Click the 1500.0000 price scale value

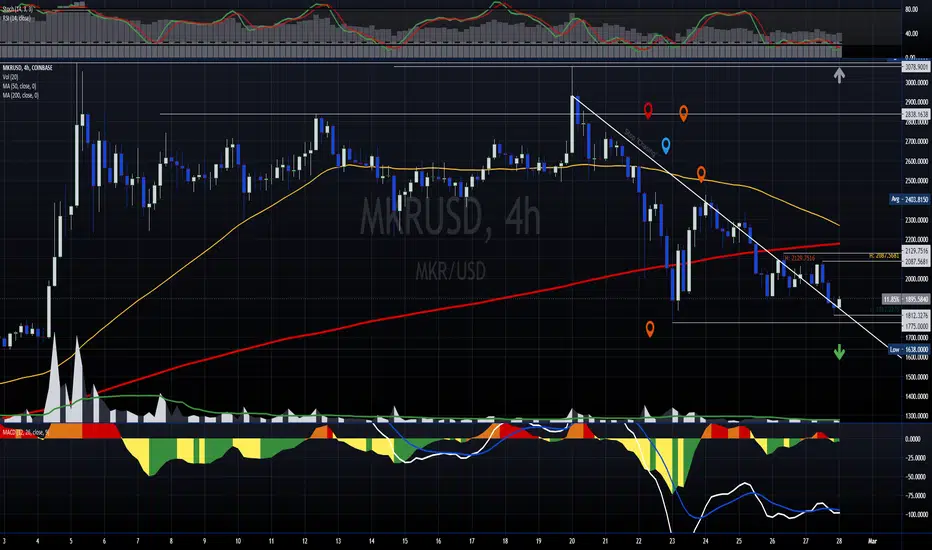[917, 377]
